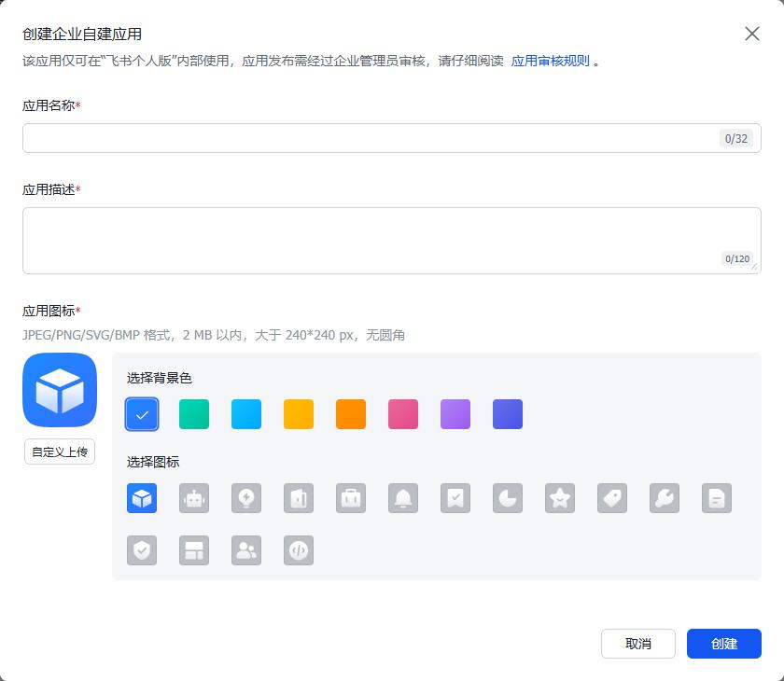The width and height of the screenshot is (784, 681).
Task: Select the people group icon
Action: coord(246,550)
